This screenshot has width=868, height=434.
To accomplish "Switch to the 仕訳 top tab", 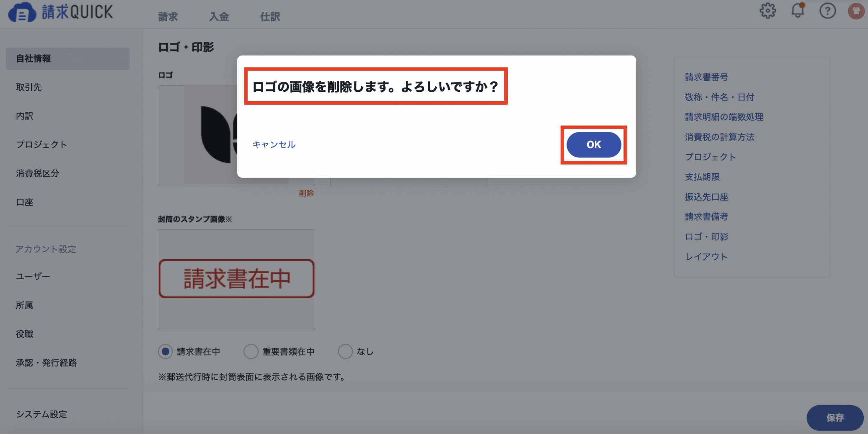I will coord(270,17).
